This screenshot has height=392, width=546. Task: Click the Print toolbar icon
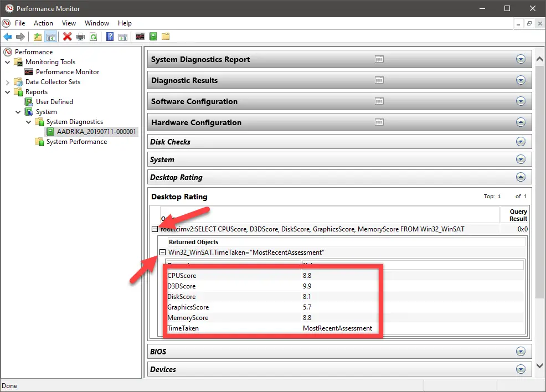80,37
